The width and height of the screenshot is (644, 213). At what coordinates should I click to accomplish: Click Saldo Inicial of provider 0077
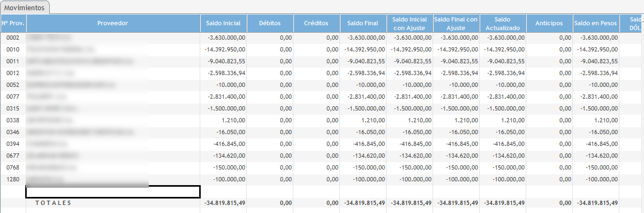(224, 97)
